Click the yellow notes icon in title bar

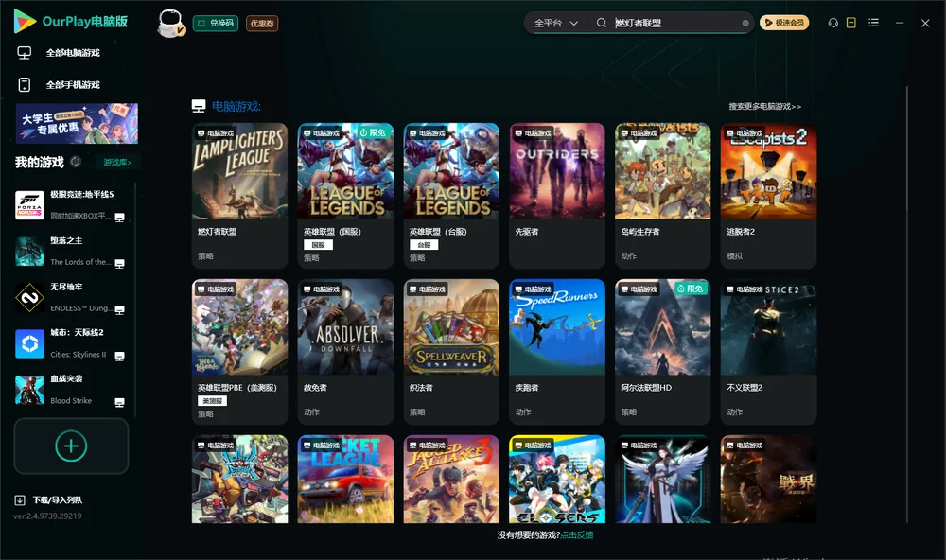851,23
